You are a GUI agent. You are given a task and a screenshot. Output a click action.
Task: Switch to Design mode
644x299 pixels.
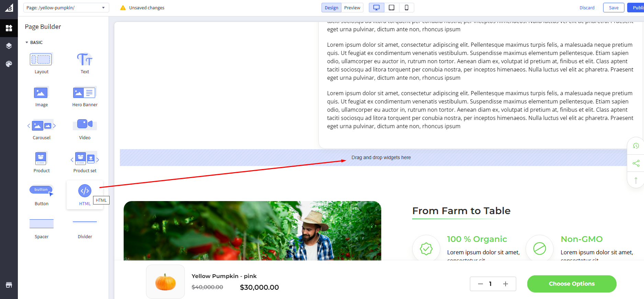(331, 8)
